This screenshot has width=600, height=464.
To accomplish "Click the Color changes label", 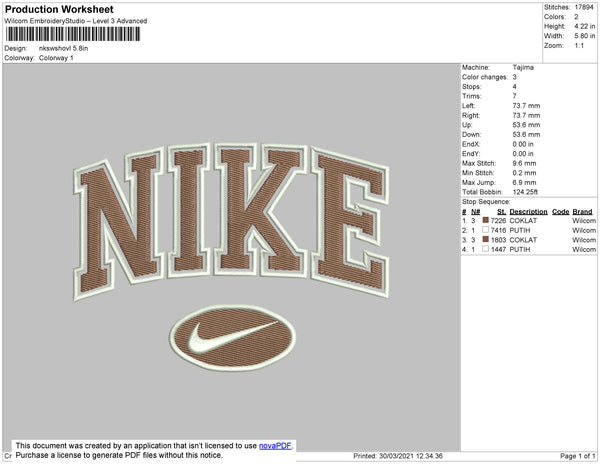I will [485, 77].
